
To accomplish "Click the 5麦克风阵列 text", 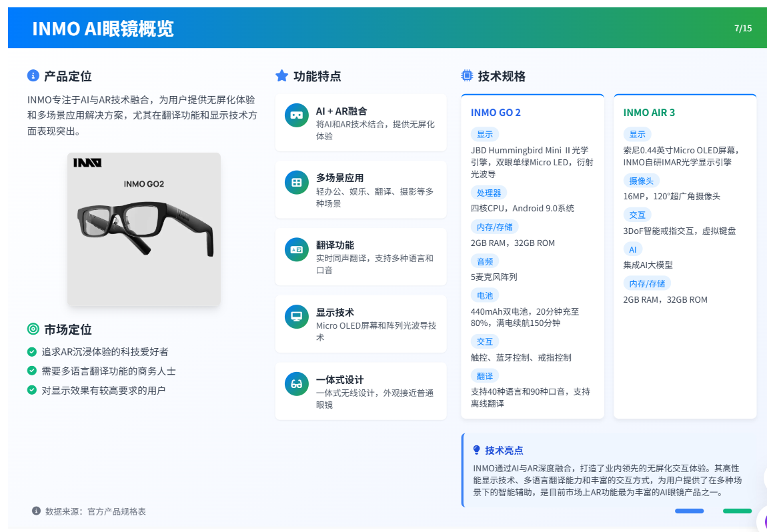I will [x=494, y=277].
